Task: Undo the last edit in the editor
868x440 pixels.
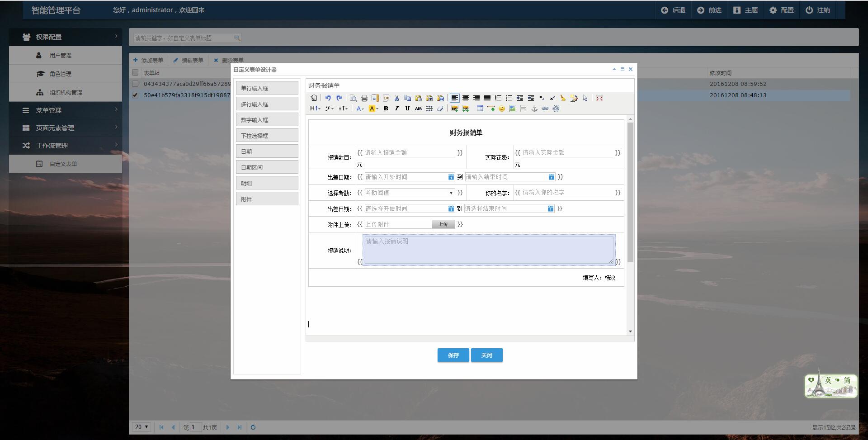Action: pos(328,98)
